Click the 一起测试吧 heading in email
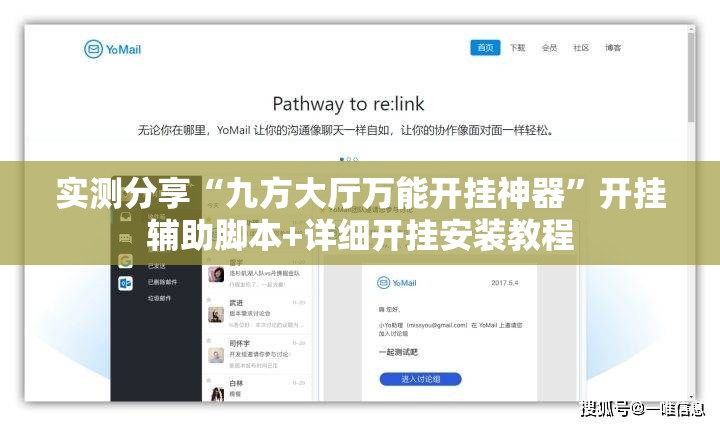 click(x=398, y=352)
